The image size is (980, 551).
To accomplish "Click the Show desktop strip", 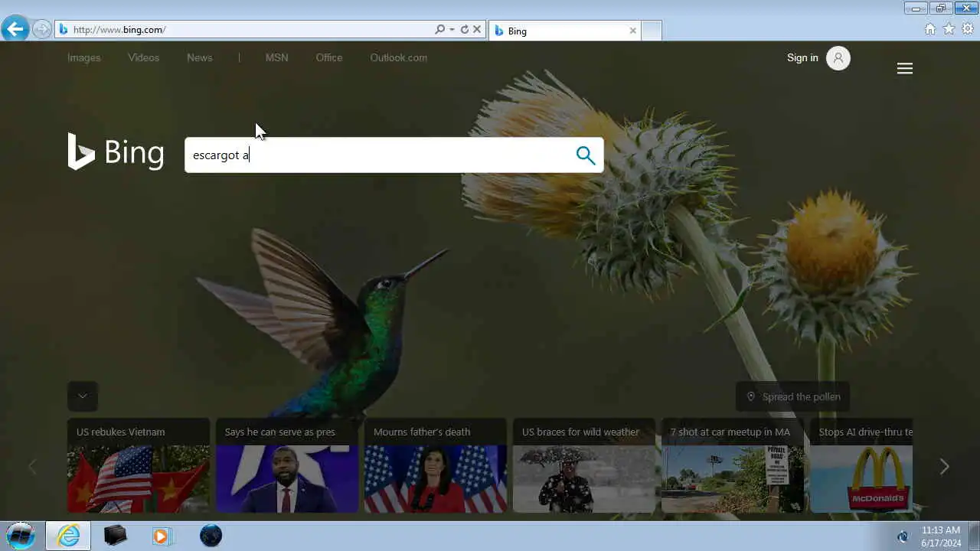I will [x=975, y=536].
